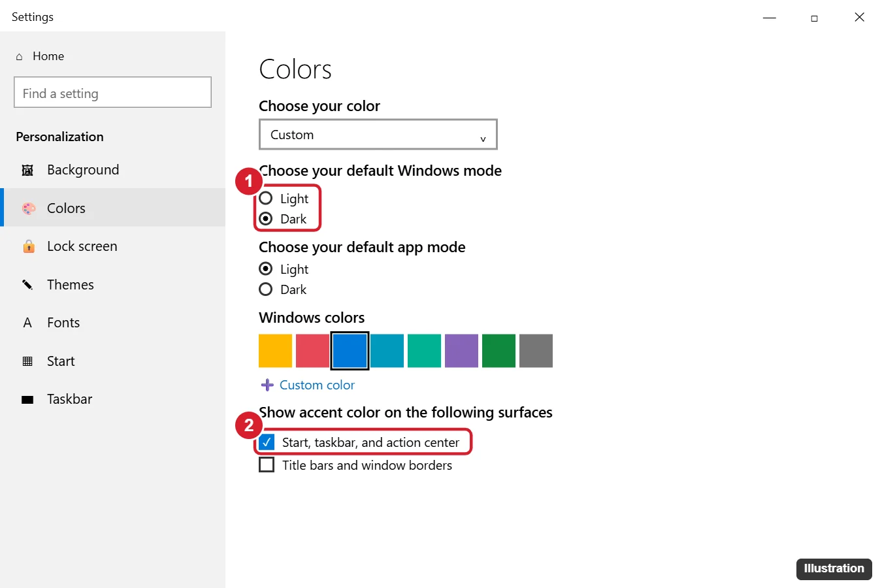
Task: Click the Colors palette icon
Action: pos(29,208)
